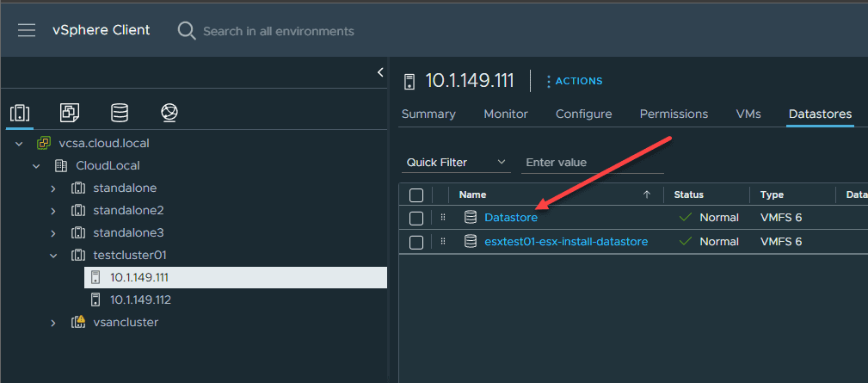
Task: Open the Monitor tab
Action: coord(506,114)
